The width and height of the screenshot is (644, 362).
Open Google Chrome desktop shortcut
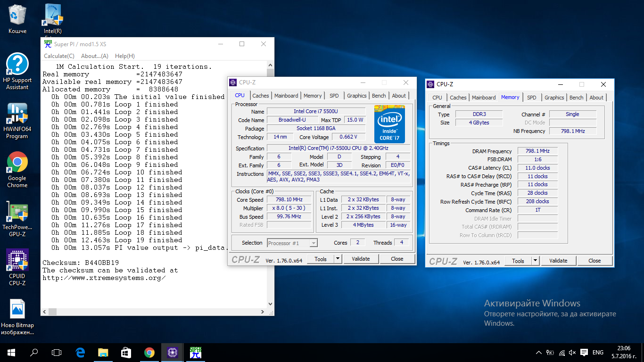[x=17, y=170]
